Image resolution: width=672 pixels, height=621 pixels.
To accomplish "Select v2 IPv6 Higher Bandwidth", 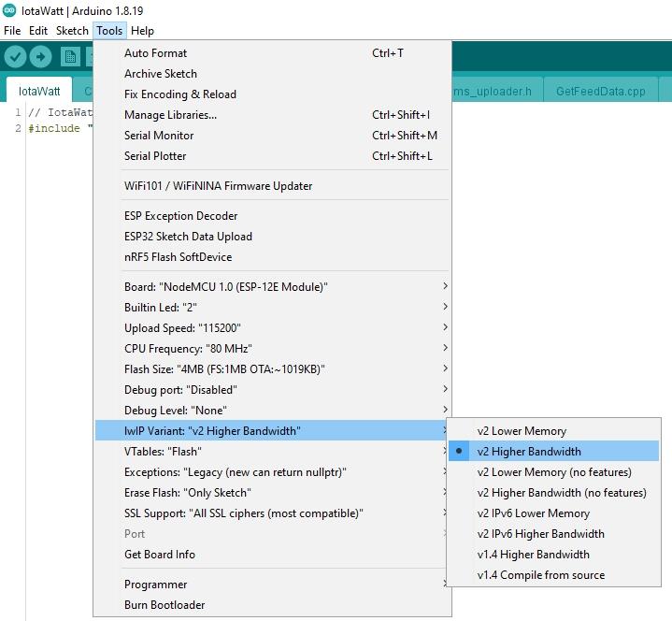I will (x=553, y=534).
